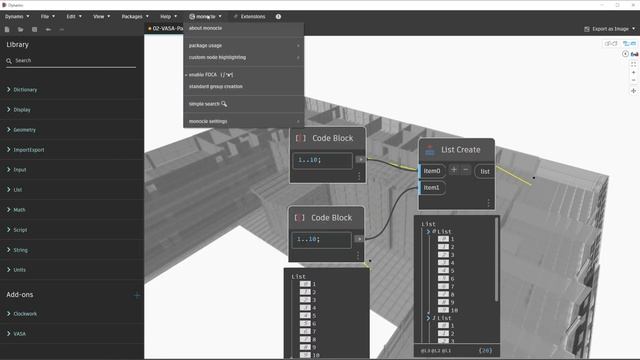Click the Library search field
This screenshot has width=640, height=360.
pyautogui.click(x=71, y=60)
